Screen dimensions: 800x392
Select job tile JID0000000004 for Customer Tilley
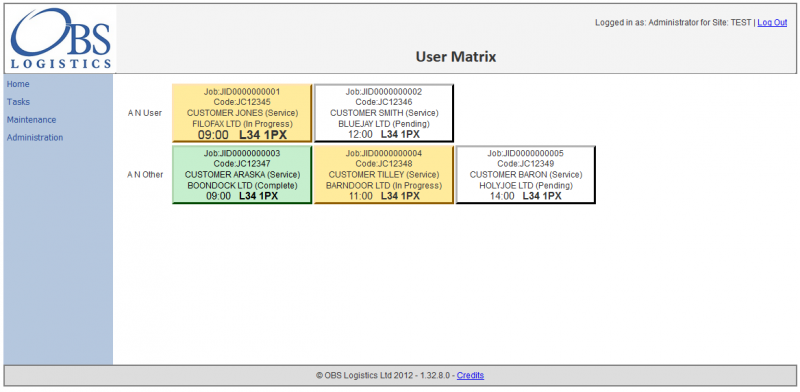pos(384,175)
